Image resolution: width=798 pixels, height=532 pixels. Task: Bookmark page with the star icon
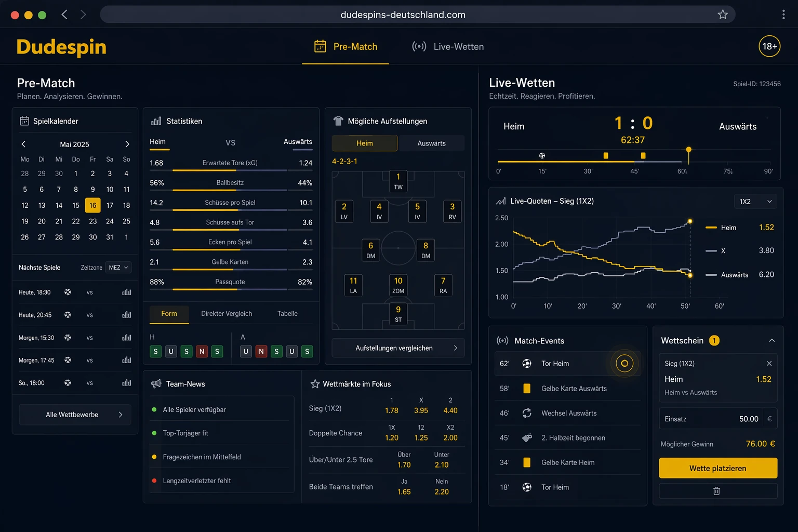(x=723, y=15)
